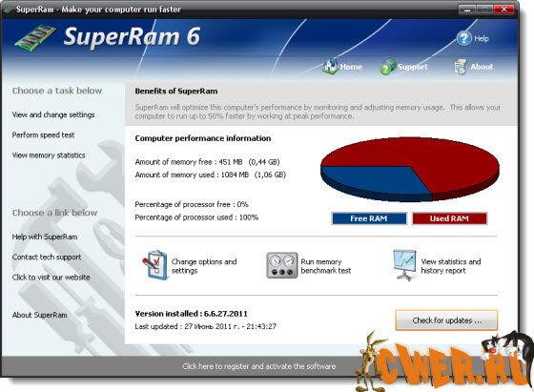534x392 pixels.
Task: Click the memory usage pie chart
Action: click(410, 169)
